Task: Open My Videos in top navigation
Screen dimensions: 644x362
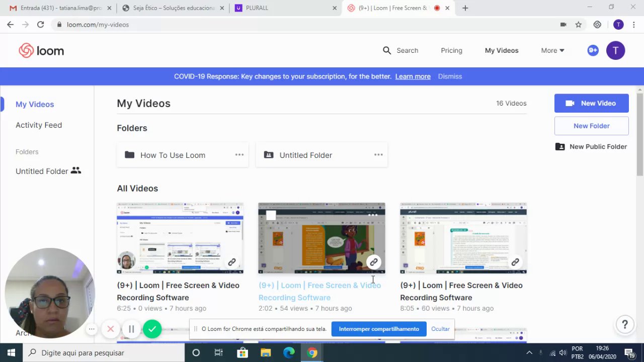Action: pyautogui.click(x=502, y=50)
